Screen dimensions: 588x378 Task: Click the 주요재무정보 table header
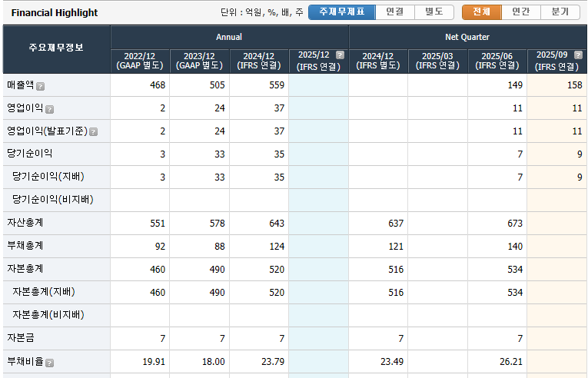(56, 48)
